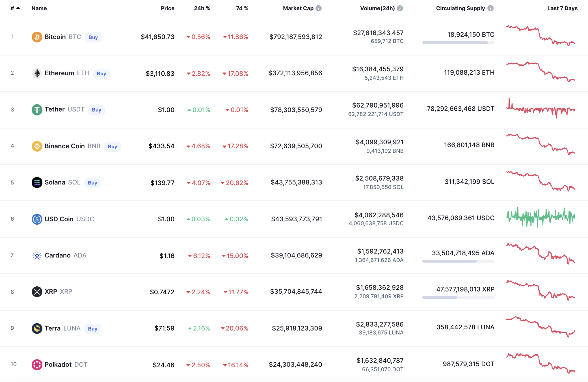Sort the table by Volume(24h) header
The image size is (588, 382).
click(377, 8)
